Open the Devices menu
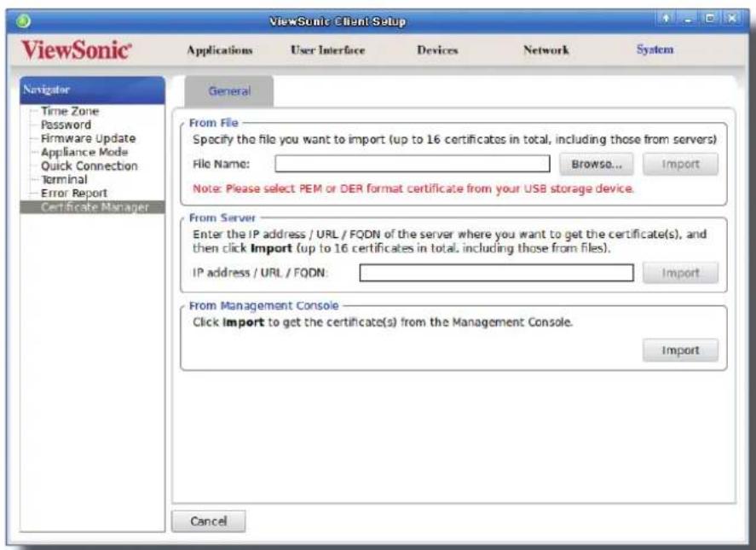 pos(437,50)
